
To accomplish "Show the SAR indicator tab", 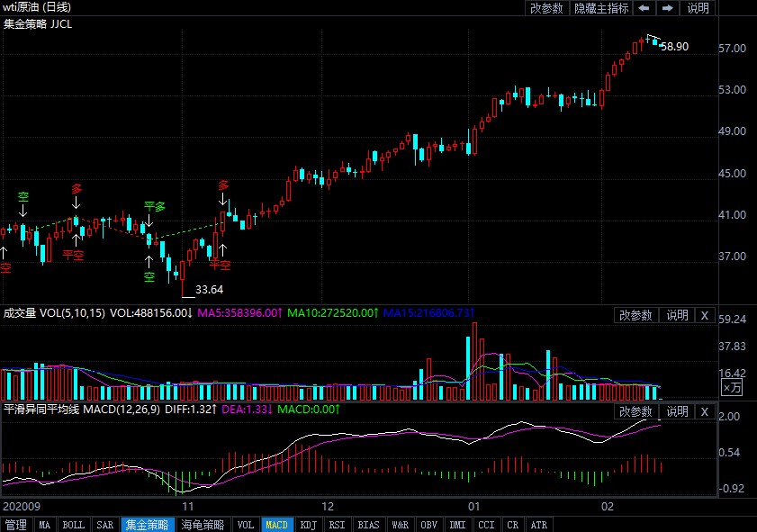I will 104,525.
